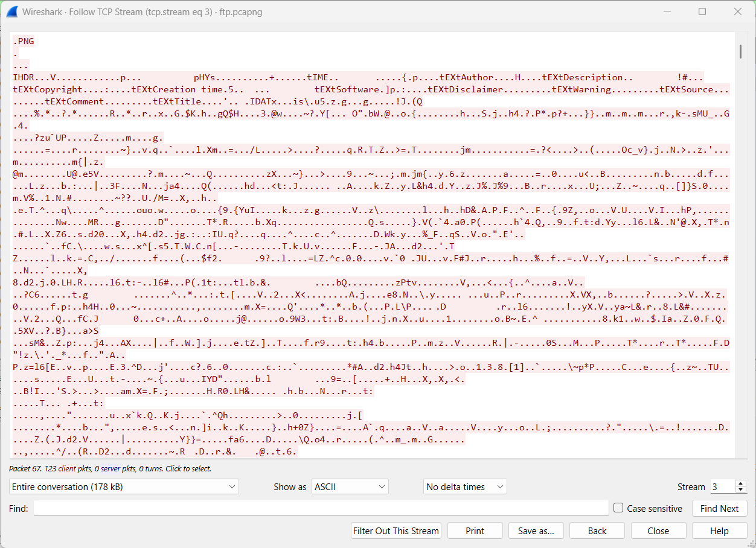Click the Wireshark shark fin title icon
Screen dimensions: 756x548
pos(11,11)
